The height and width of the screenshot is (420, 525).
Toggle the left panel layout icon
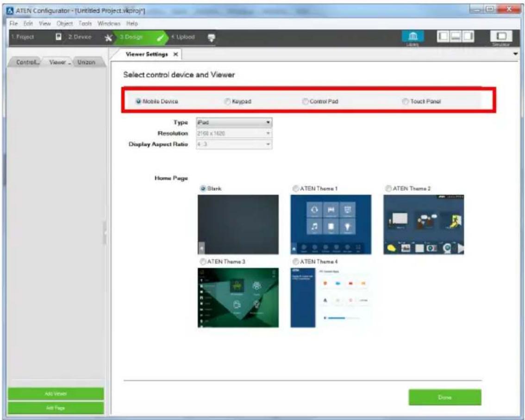tap(443, 36)
